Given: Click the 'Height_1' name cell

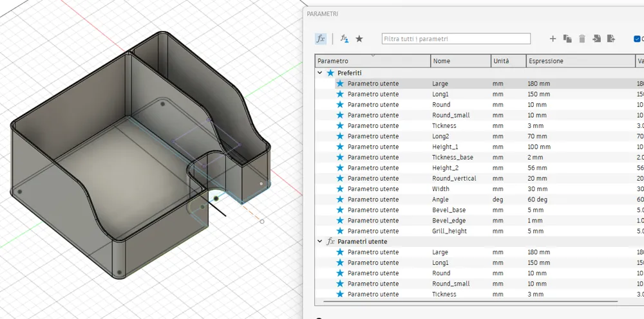Looking at the screenshot, I should (x=445, y=147).
